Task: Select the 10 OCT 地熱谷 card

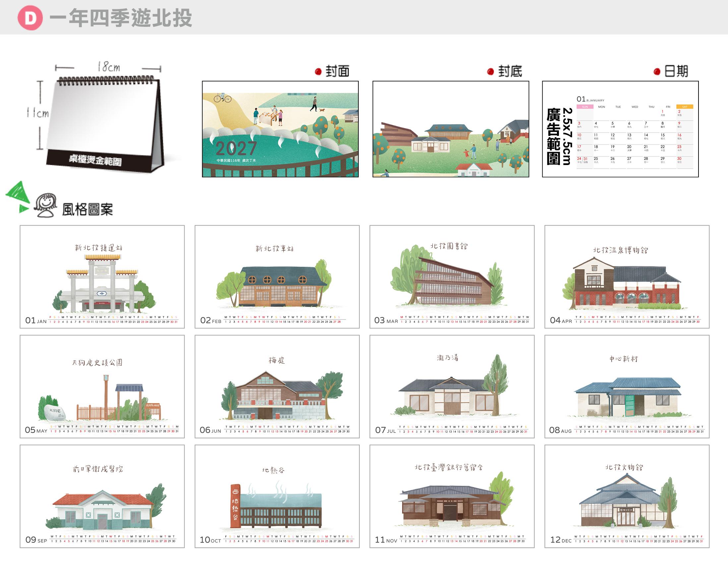Action: click(277, 496)
